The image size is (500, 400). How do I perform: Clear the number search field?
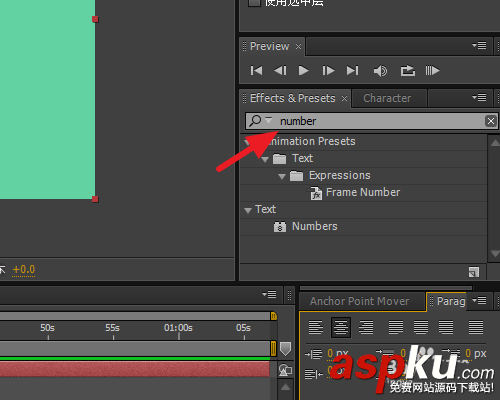coord(491,121)
